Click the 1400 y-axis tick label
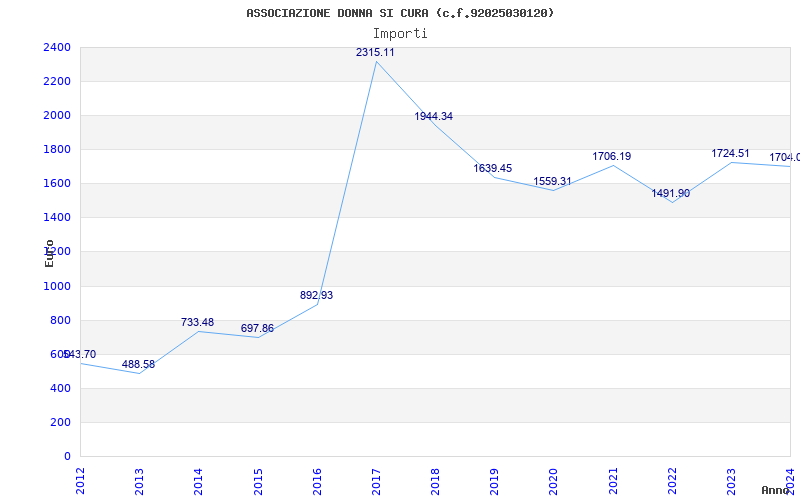Image resolution: width=800 pixels, height=500 pixels. click(57, 218)
